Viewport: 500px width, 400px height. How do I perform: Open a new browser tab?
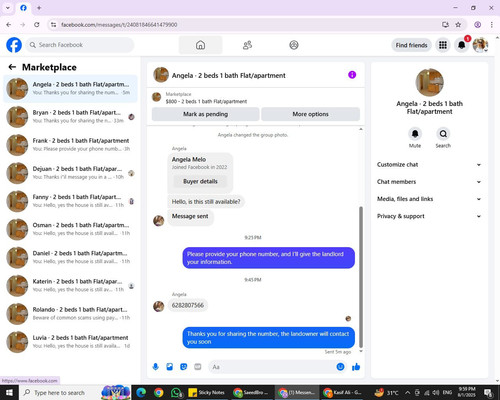(39, 8)
